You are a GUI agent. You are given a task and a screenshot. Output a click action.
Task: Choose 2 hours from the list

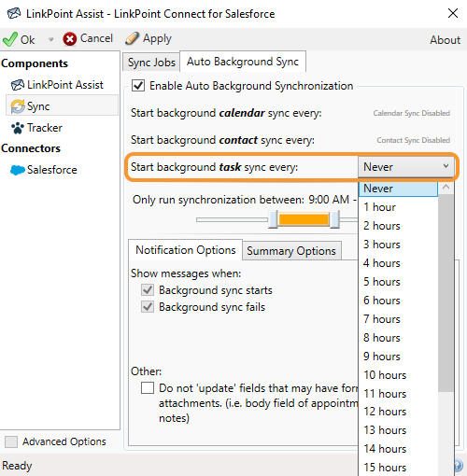click(x=398, y=226)
